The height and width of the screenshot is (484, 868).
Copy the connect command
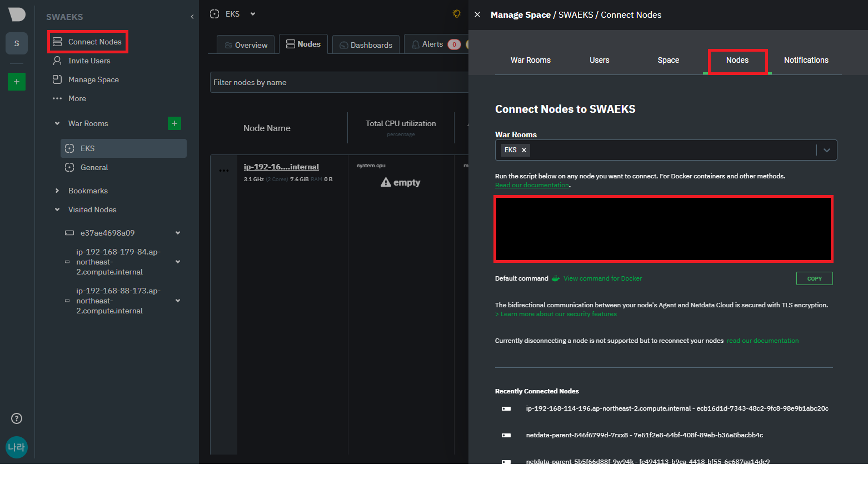[815, 278]
